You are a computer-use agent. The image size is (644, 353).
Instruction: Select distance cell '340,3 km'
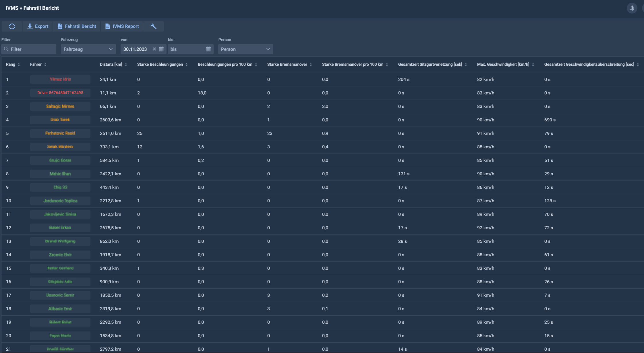[x=109, y=268]
